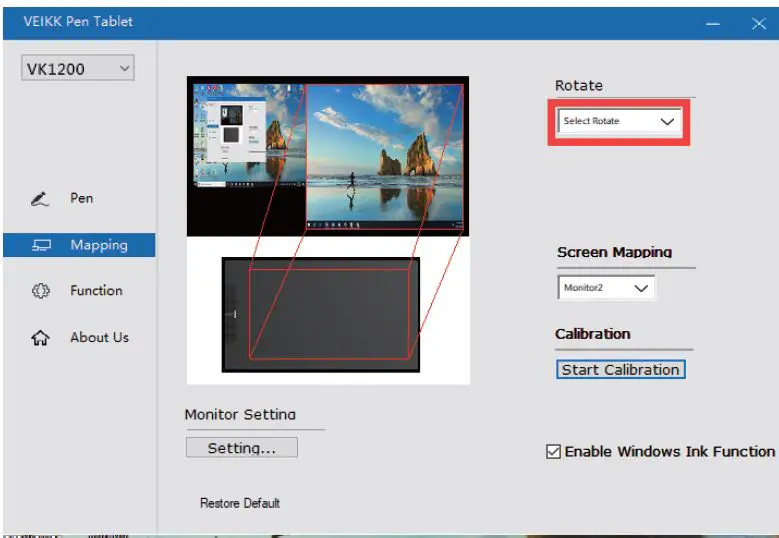
Task: Click the Pen icon in the sidebar
Action: click(40, 199)
